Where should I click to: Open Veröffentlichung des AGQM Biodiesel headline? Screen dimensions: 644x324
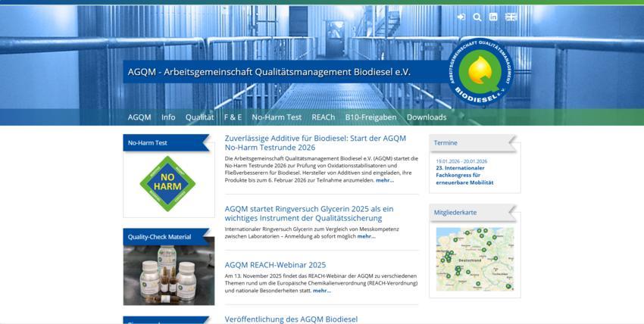(x=291, y=319)
